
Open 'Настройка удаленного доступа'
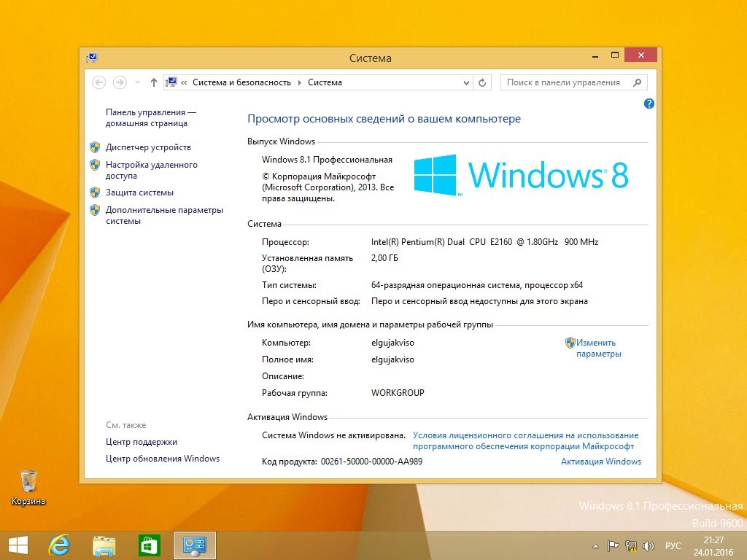point(151,170)
